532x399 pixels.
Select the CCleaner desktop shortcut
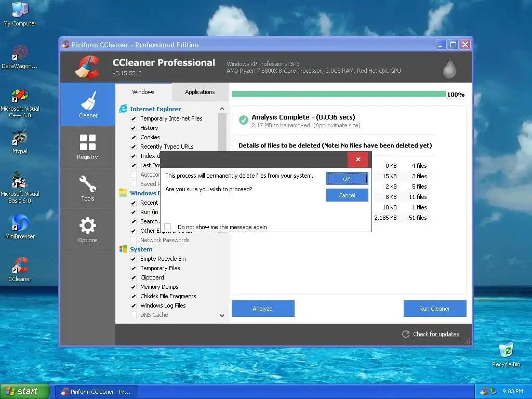(20, 270)
